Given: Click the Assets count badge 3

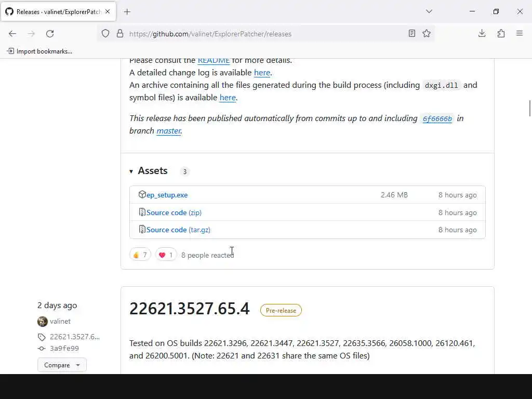Looking at the screenshot, I should pyautogui.click(x=184, y=171).
